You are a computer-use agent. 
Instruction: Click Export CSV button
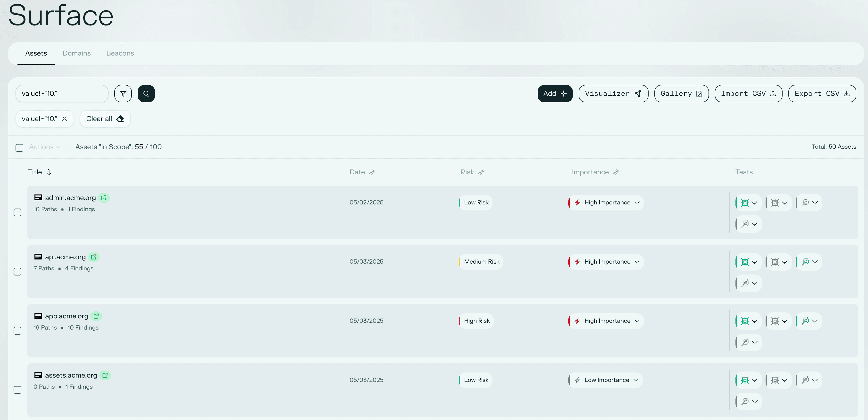[822, 94]
